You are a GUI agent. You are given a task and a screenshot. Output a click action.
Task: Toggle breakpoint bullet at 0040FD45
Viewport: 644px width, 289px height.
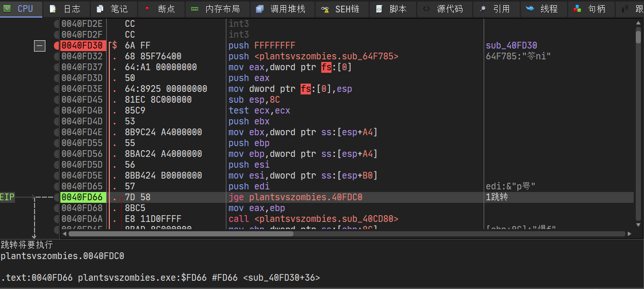tap(57, 100)
